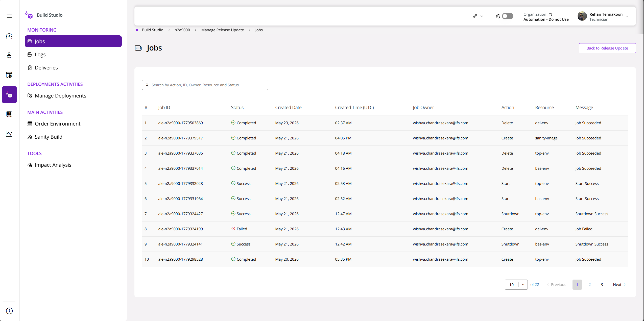
Task: Click the Previous page link
Action: click(x=556, y=285)
